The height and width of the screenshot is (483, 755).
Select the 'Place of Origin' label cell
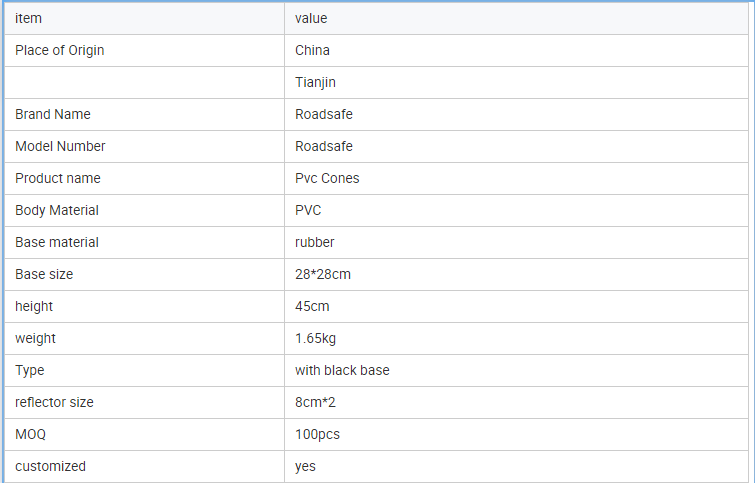[x=144, y=51]
